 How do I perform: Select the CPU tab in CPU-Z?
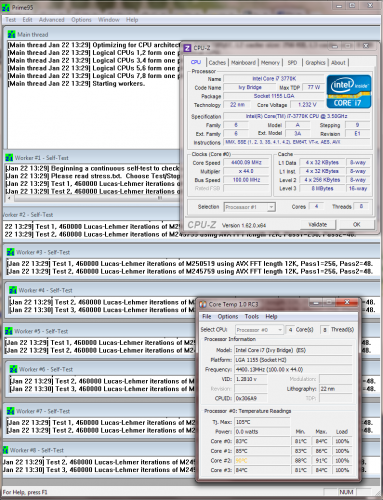point(196,62)
